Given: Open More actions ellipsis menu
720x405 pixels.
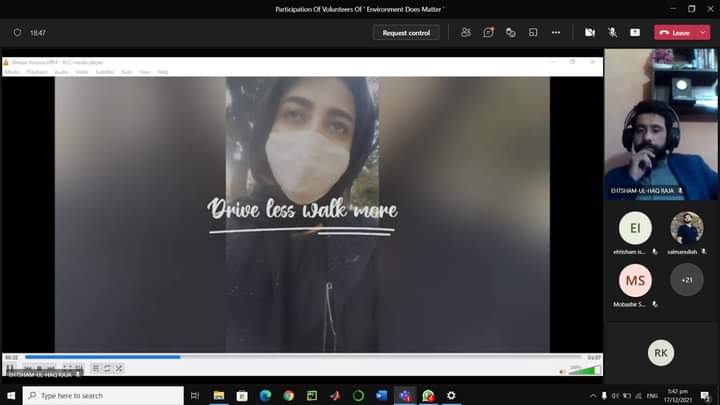Looking at the screenshot, I should pos(556,32).
